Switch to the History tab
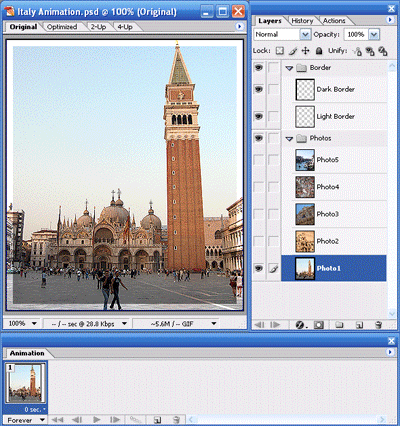400x426 pixels. [302, 21]
